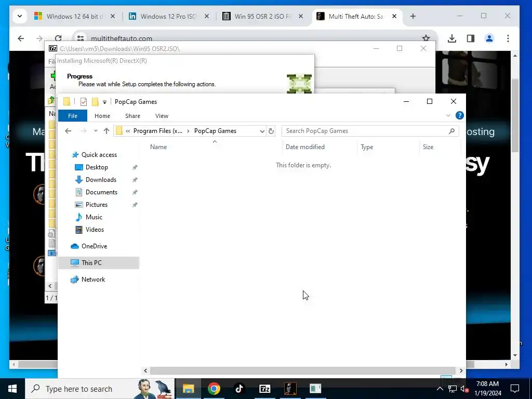Bookmark this page with star icon
Screen dimensions: 532x399
(426, 38)
